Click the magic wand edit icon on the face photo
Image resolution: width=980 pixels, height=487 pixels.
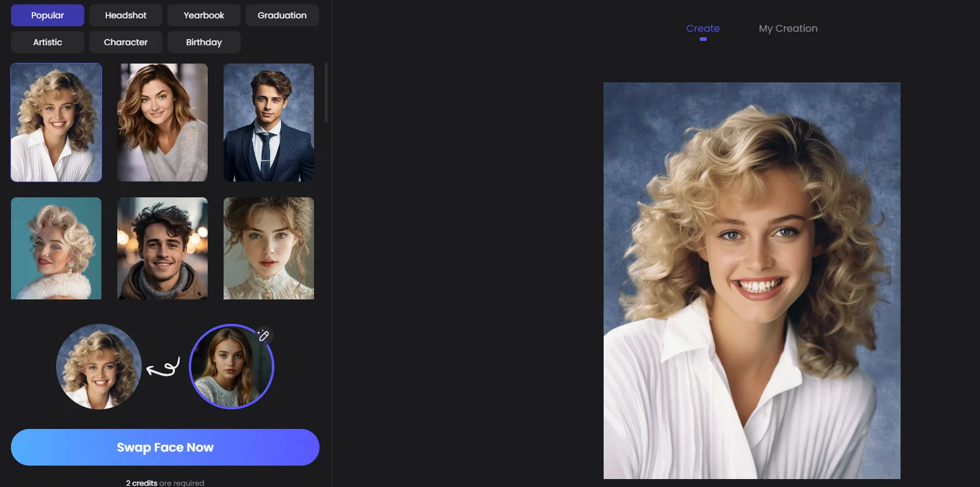tap(263, 335)
